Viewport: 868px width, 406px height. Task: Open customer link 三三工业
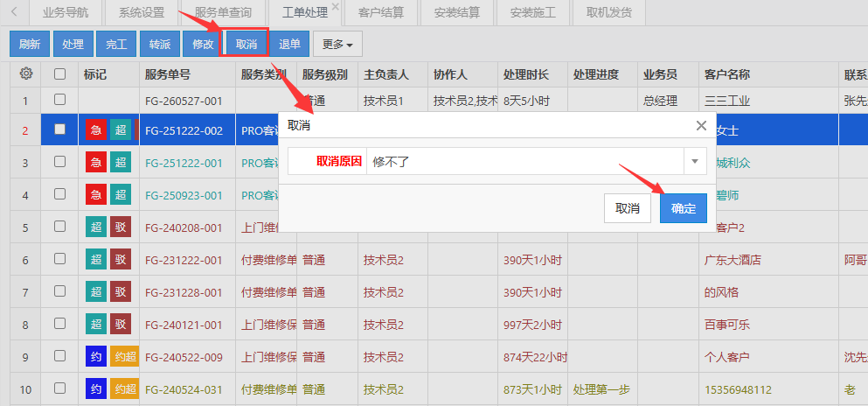coord(727,101)
